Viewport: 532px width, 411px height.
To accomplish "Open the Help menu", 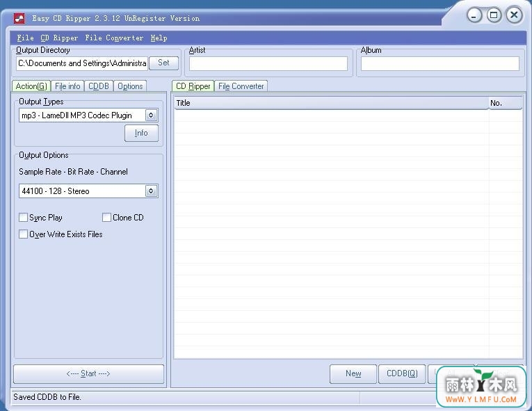I will [159, 38].
